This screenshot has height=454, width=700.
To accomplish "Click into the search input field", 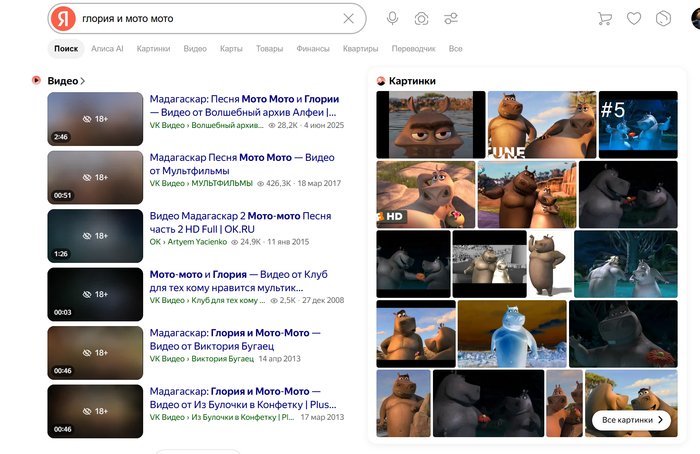I will tap(210, 19).
